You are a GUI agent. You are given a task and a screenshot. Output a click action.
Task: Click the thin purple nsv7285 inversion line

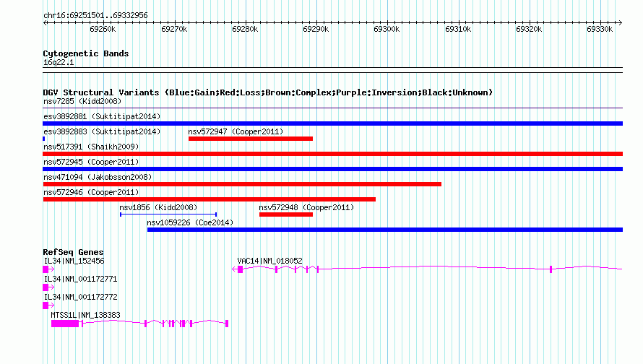(332, 108)
